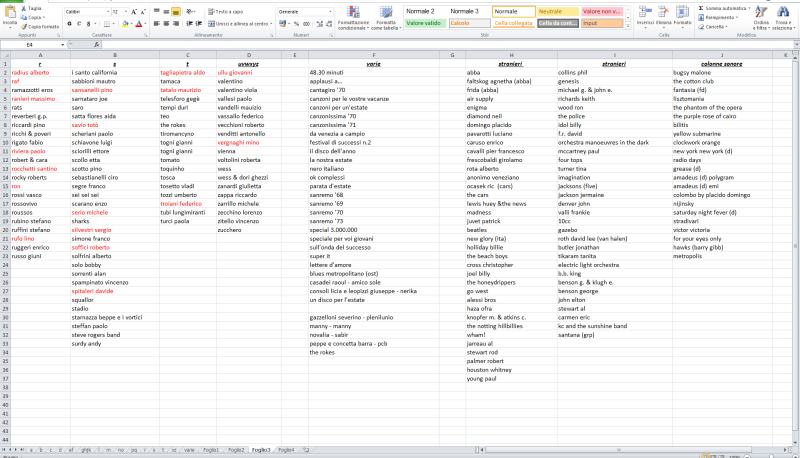The image size is (800, 458).
Task: Click Somma automatica sigma icon
Action: (701, 9)
